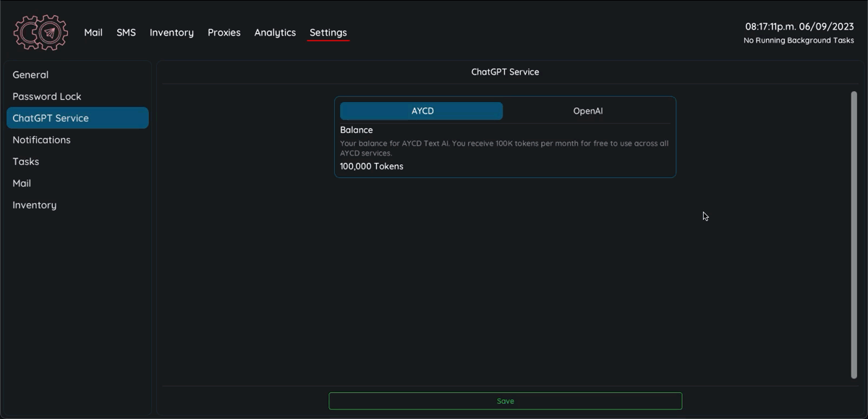This screenshot has height=419, width=868.
Task: Open Notifications settings
Action: (x=41, y=140)
